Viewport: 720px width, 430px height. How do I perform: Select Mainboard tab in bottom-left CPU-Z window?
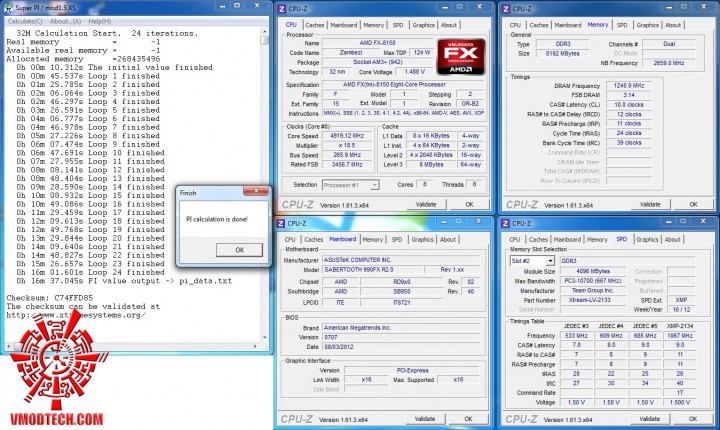click(x=343, y=239)
